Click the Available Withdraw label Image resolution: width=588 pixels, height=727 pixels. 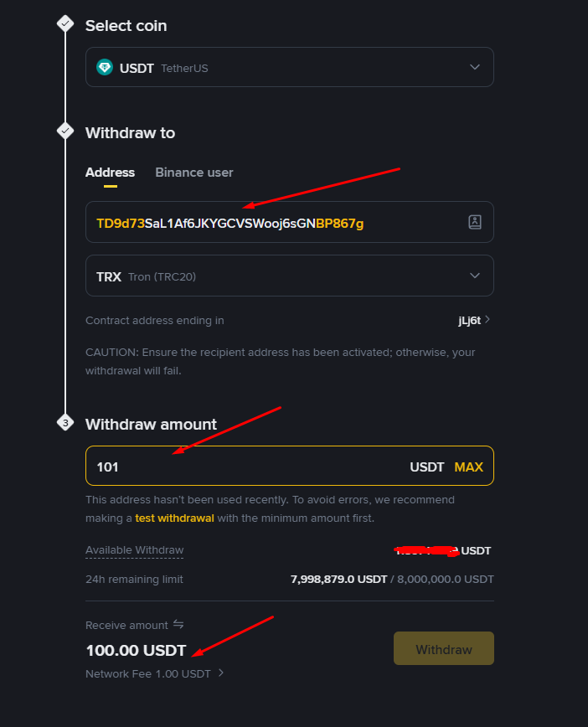pos(134,550)
